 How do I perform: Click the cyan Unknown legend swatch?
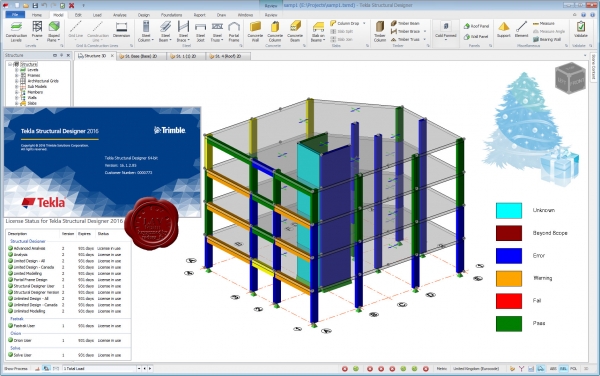[509, 210]
